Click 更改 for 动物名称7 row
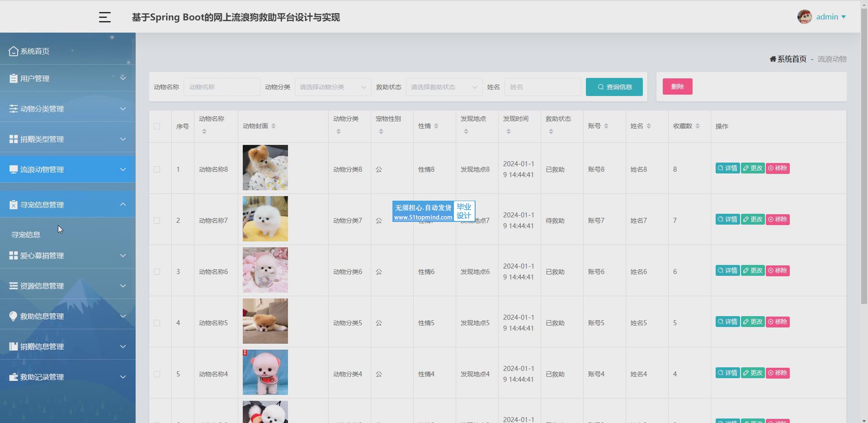Viewport: 868px width, 423px height. coord(753,219)
